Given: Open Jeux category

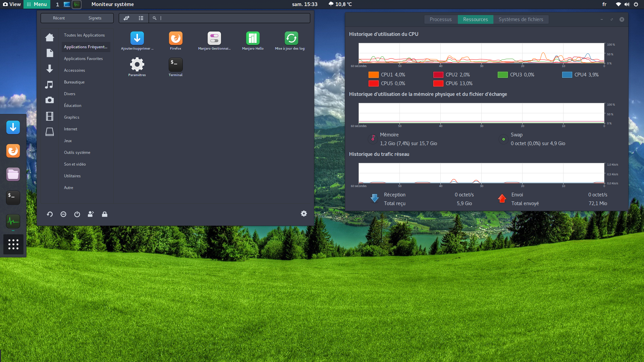Looking at the screenshot, I should pos(68,141).
